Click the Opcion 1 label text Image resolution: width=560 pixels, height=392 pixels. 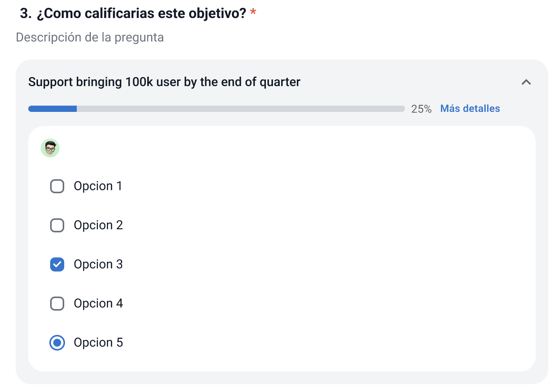(98, 186)
